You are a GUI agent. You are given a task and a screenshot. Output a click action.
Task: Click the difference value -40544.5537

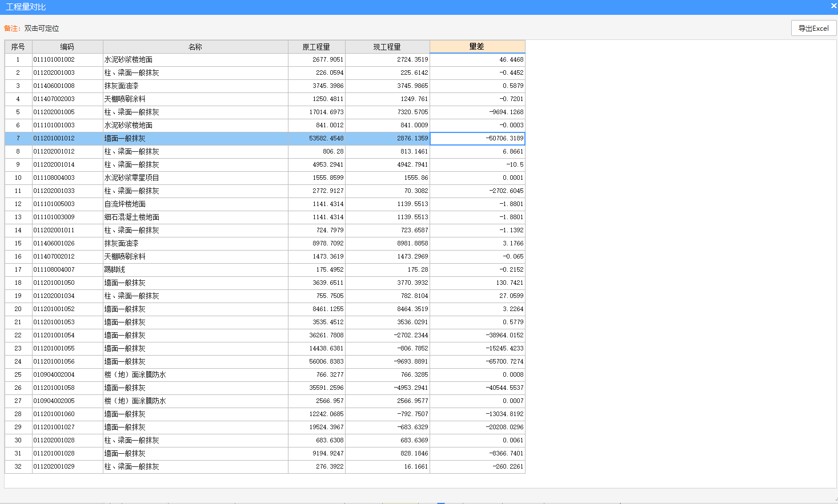(x=478, y=388)
